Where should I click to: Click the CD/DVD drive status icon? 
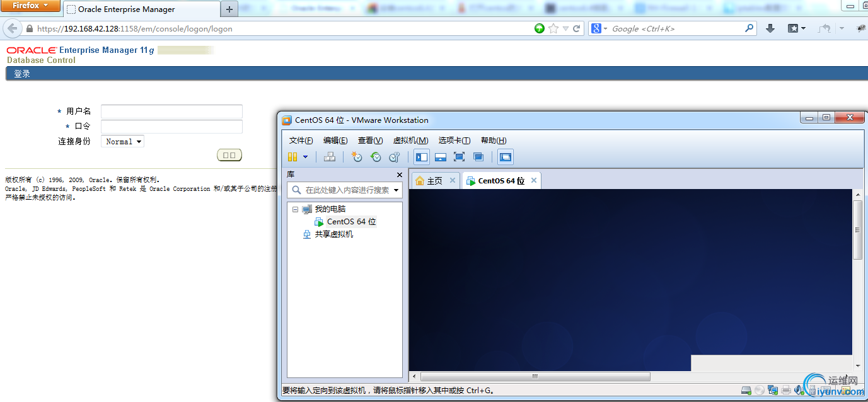coord(760,390)
